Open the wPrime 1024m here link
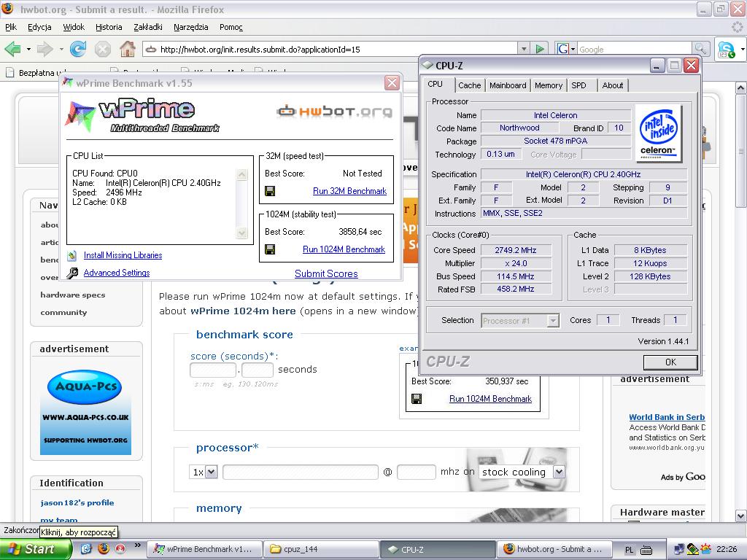747x560 pixels. 243,311
